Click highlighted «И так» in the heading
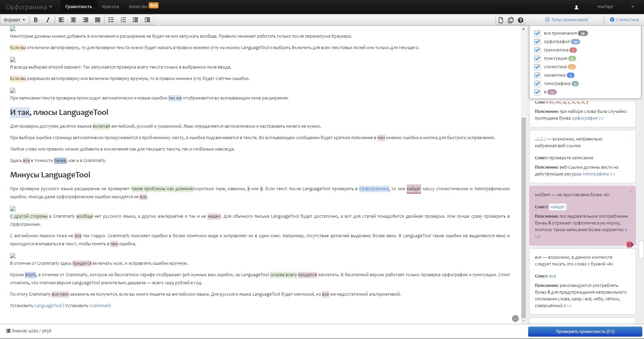This screenshot has height=339, width=644. click(x=20, y=112)
